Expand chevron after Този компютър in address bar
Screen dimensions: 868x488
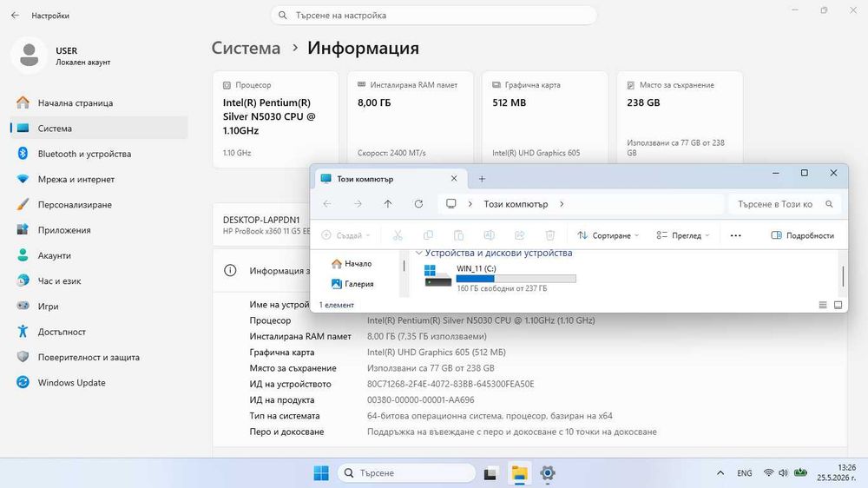[562, 204]
